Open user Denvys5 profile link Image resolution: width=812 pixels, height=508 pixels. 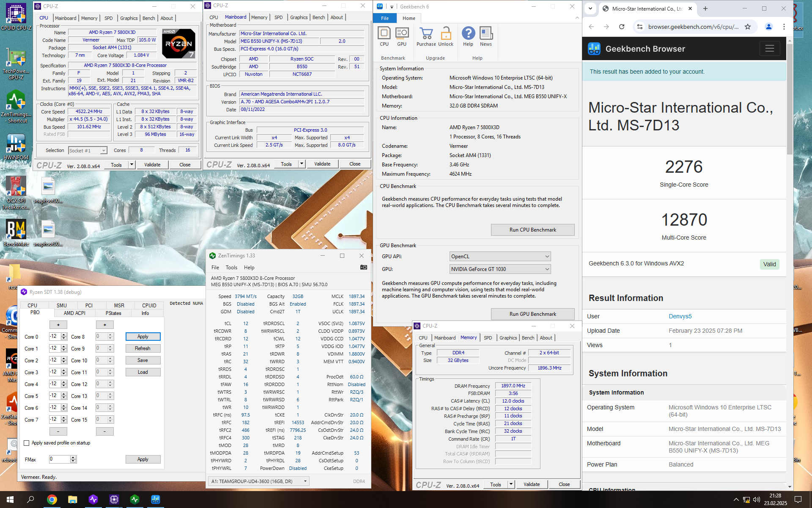[680, 316]
